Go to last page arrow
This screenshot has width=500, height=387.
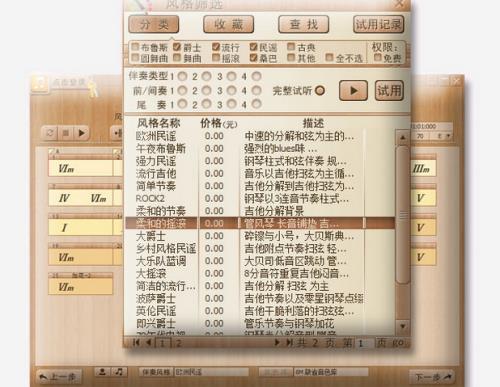pyautogui.click(x=289, y=342)
